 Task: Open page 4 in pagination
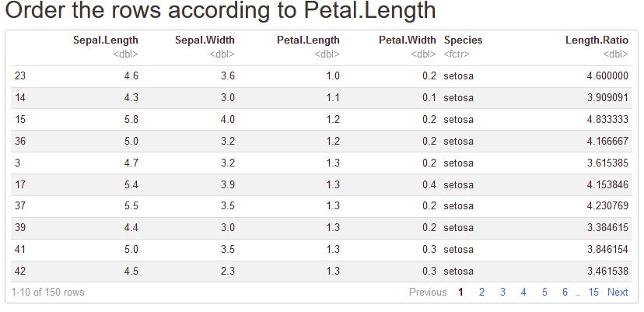523,293
